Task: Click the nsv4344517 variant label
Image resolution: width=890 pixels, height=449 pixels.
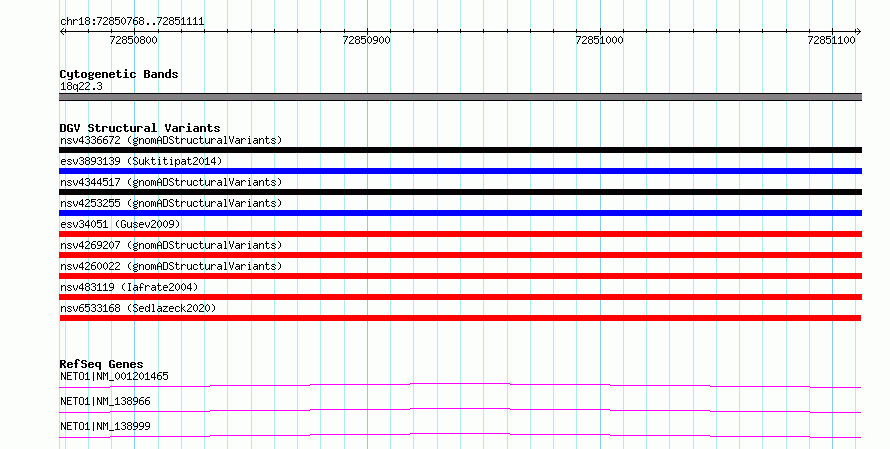Action: [171, 182]
